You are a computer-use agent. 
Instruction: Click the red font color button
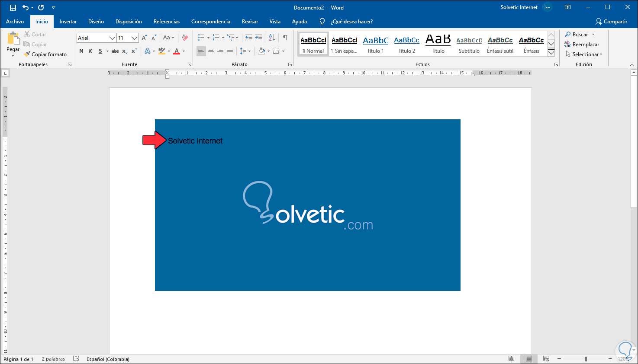point(177,51)
